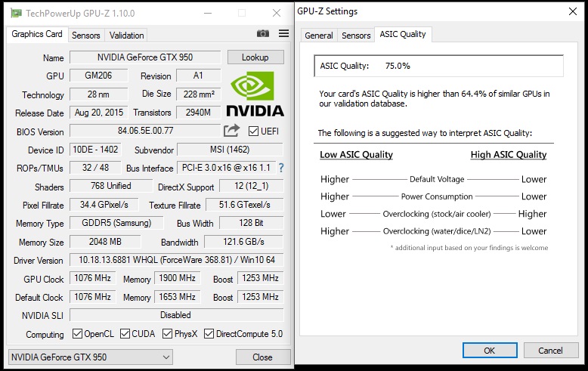Toggle the CUDA checkbox
588x371 pixels.
[x=125, y=333]
